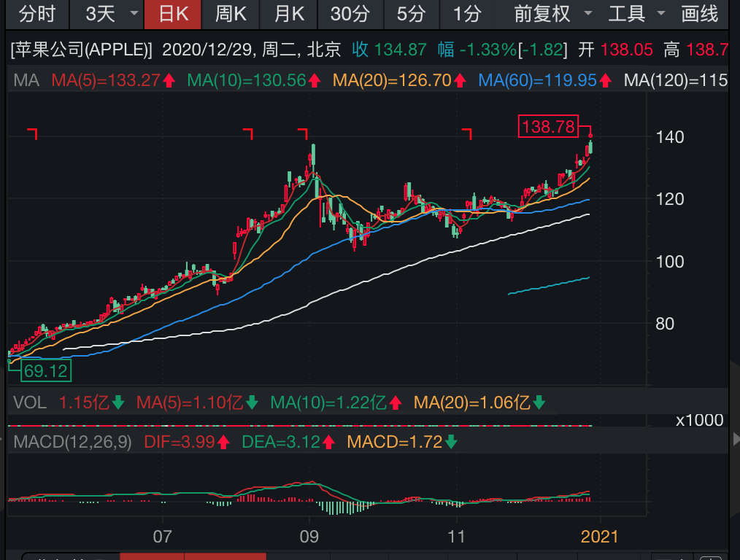Select the 日K daily candlestick tab
Screen dimensions: 740x560
[x=173, y=14]
